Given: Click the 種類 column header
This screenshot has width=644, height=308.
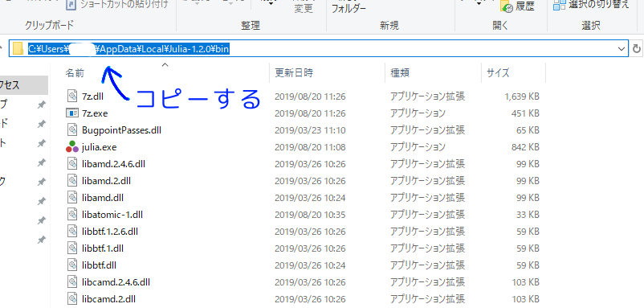Looking at the screenshot, I should click(x=400, y=73).
